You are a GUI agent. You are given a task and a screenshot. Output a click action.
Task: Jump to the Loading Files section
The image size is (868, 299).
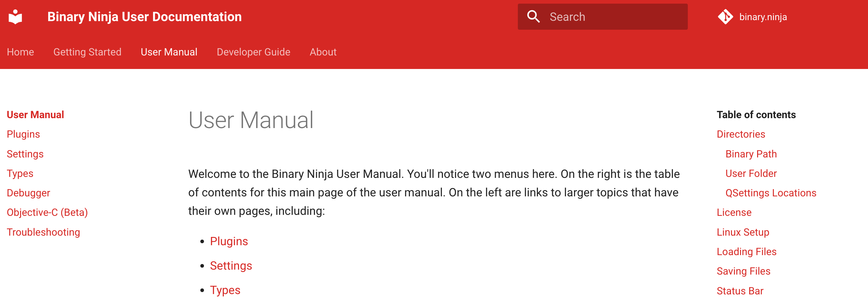click(746, 251)
